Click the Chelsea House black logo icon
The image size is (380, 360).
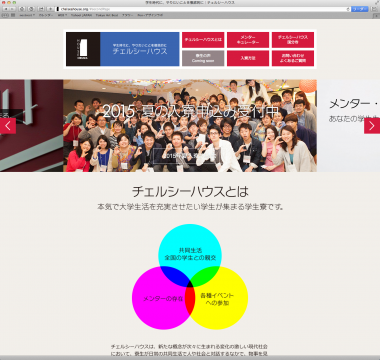(83, 49)
